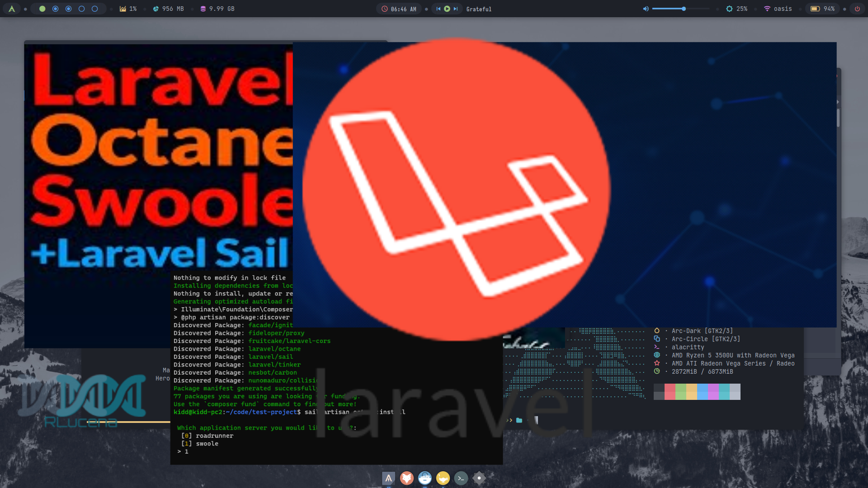
Task: Click the 'fideloper/proxy' package name
Action: (276, 333)
